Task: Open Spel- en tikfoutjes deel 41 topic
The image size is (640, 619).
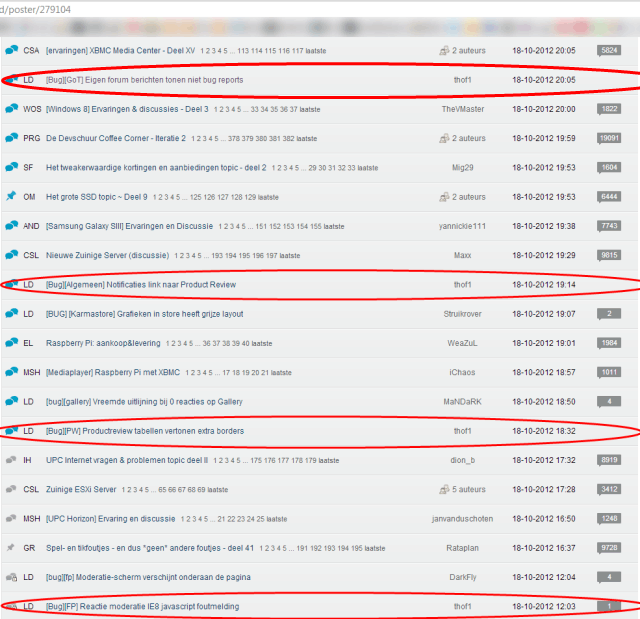Action: (x=150, y=548)
